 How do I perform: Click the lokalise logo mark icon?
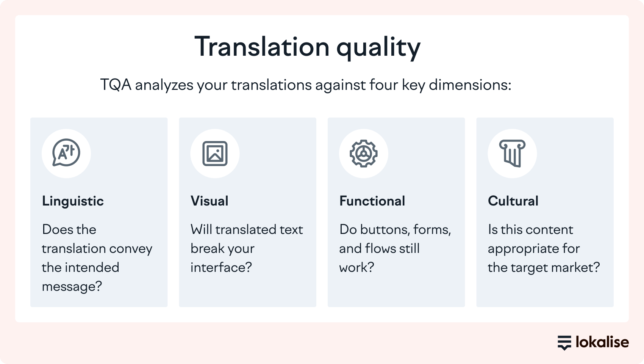coord(564,342)
